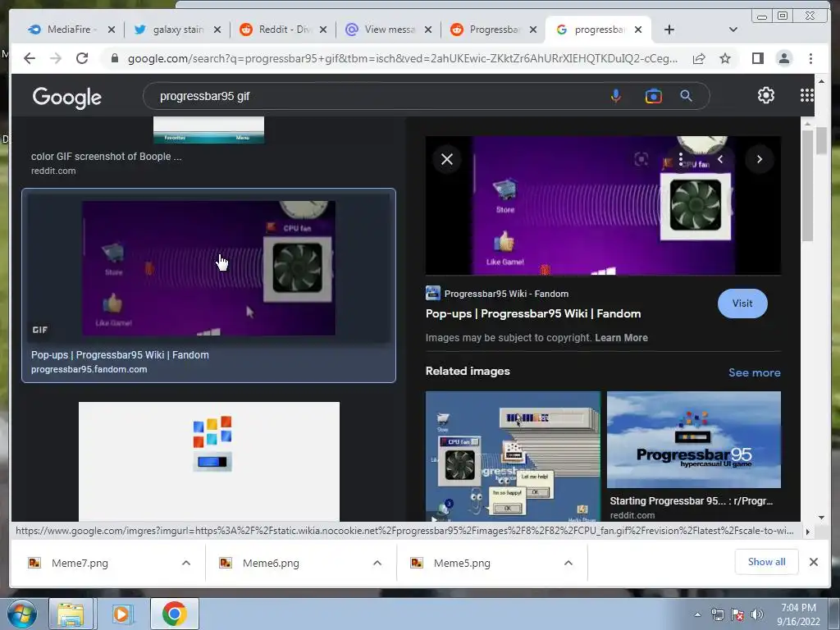This screenshot has height=630, width=840.
Task: Click the large CPU fan preview image
Action: click(603, 205)
